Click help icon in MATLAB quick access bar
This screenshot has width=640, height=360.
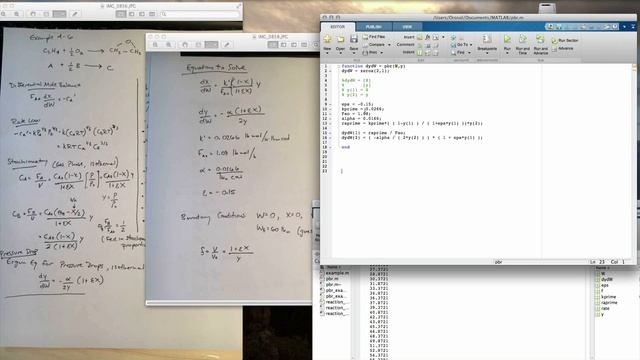(x=615, y=27)
